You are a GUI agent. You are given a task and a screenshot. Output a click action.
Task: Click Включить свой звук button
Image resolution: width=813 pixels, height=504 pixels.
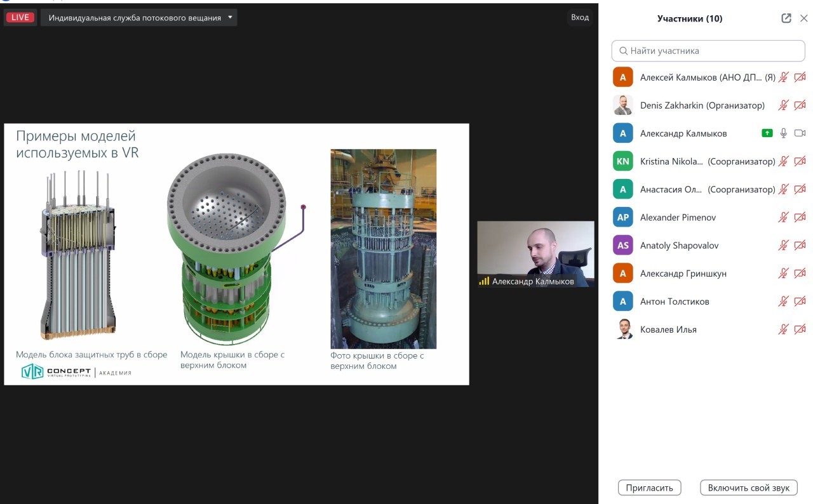coord(748,487)
